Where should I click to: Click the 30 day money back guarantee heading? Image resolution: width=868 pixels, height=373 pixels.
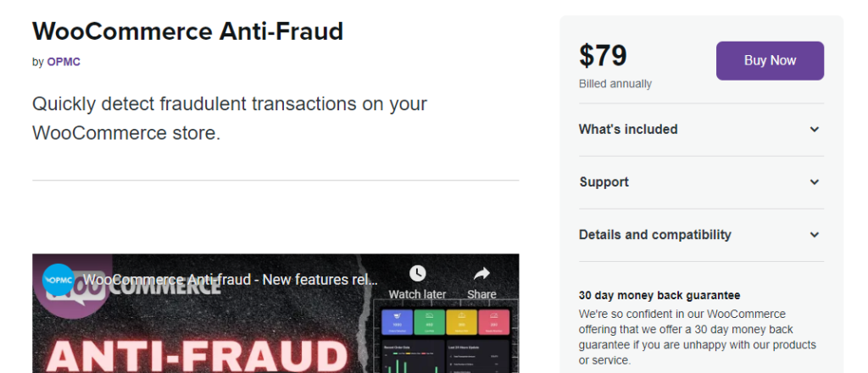coord(659,296)
